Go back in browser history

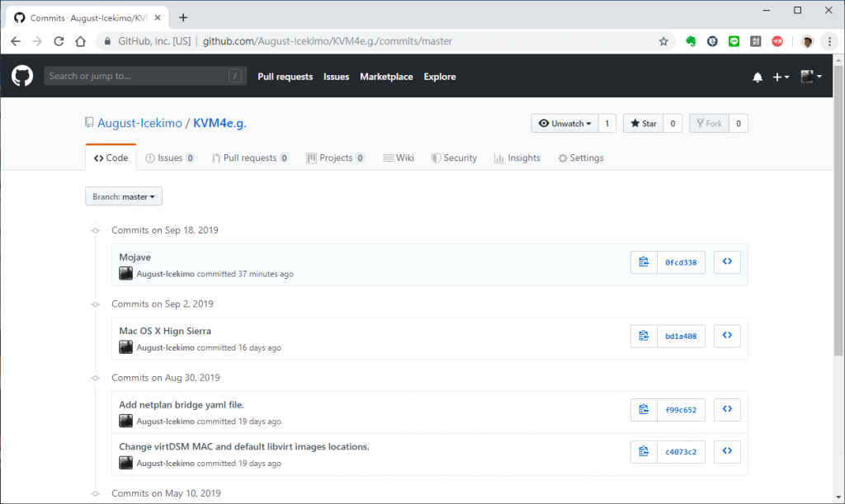coord(16,41)
